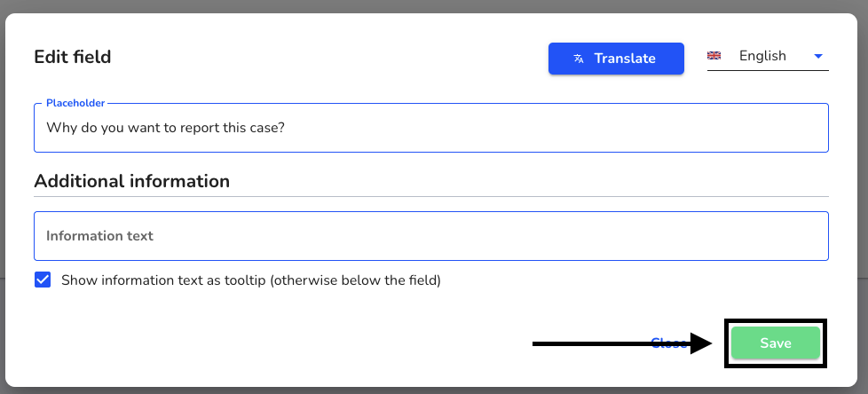Save the edited field
Viewport: 868px width, 394px height.
pos(775,343)
